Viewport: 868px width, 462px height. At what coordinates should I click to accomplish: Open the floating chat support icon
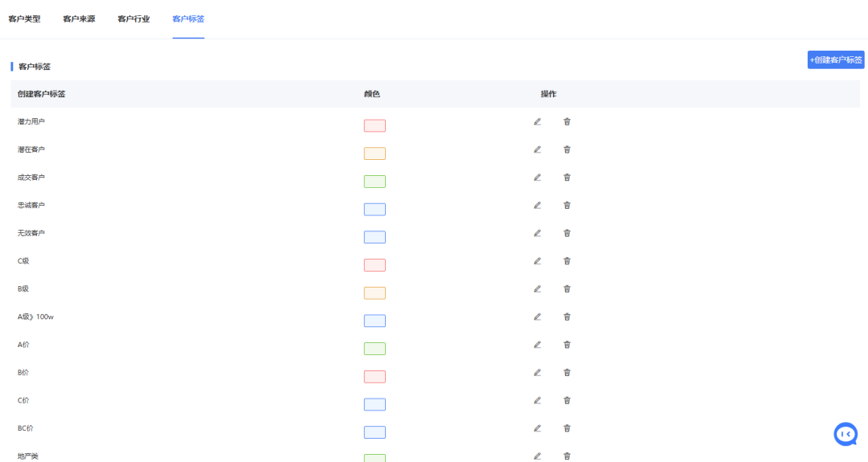pyautogui.click(x=845, y=435)
